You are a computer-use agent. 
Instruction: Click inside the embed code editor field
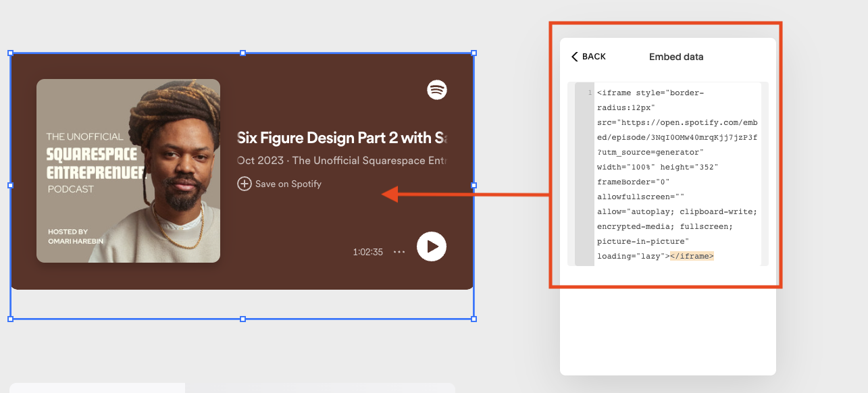668,174
